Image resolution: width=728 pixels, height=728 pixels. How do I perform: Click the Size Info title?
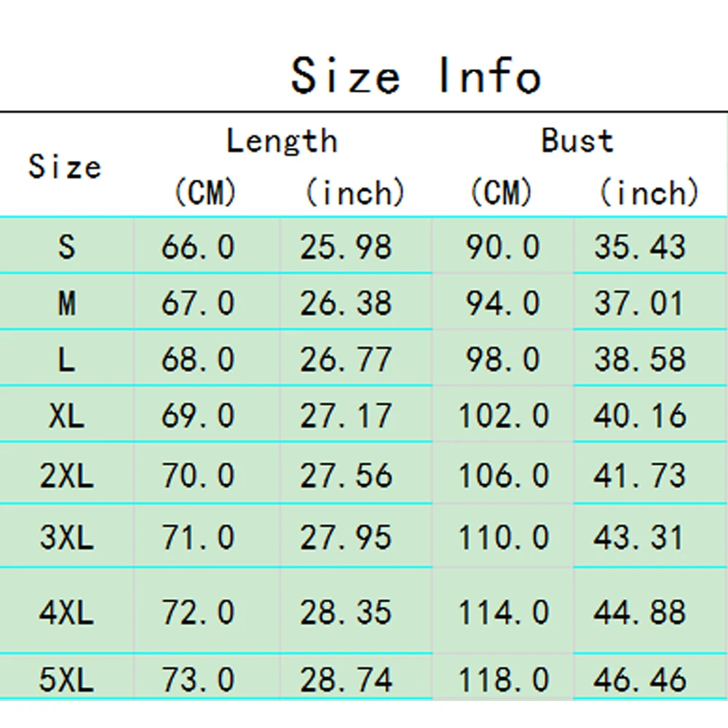pos(416,75)
